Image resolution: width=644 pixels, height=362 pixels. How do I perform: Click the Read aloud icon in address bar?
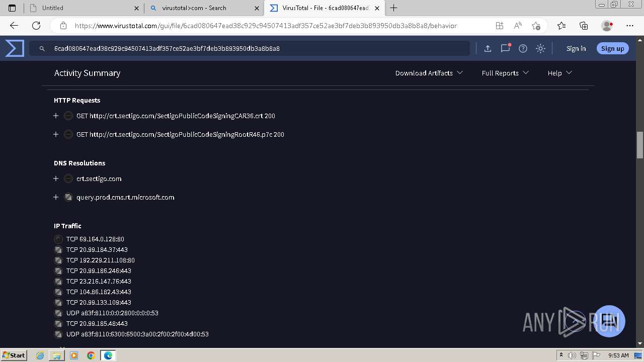pyautogui.click(x=518, y=26)
